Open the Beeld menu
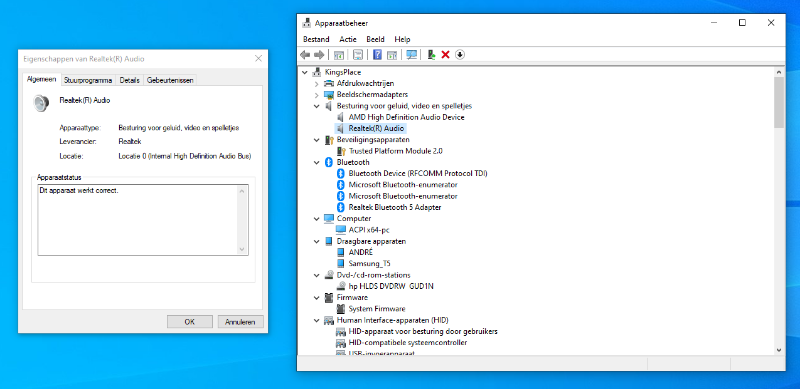Image resolution: width=800 pixels, height=389 pixels. 376,39
